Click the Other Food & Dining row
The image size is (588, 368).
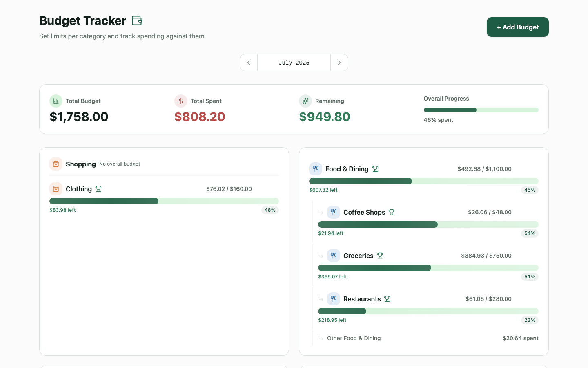tap(428, 338)
